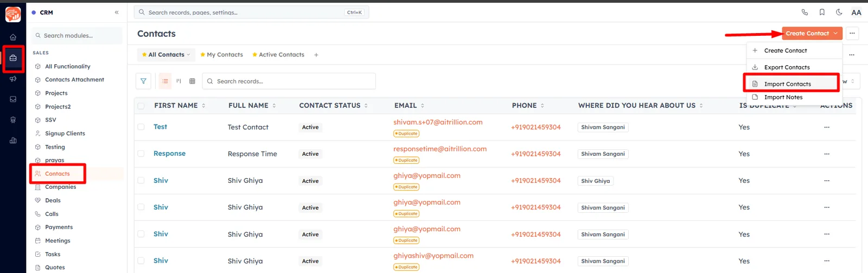
Task: Sort by Email column
Action: (423, 106)
